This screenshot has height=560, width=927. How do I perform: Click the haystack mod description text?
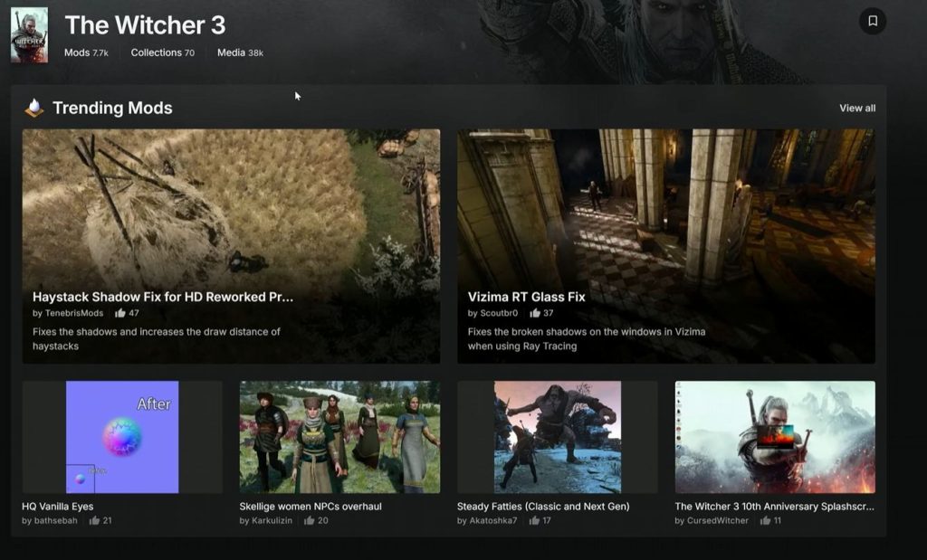coord(156,339)
